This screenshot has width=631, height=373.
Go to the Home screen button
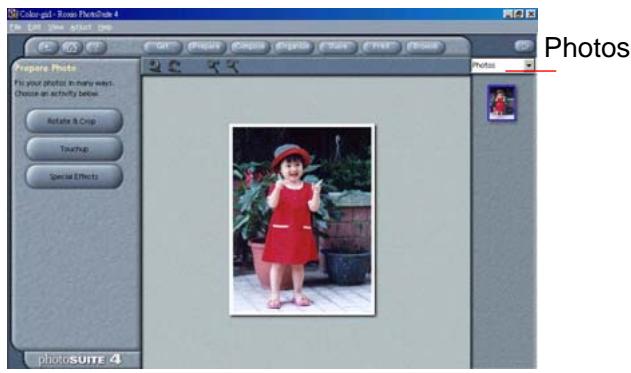point(71,47)
